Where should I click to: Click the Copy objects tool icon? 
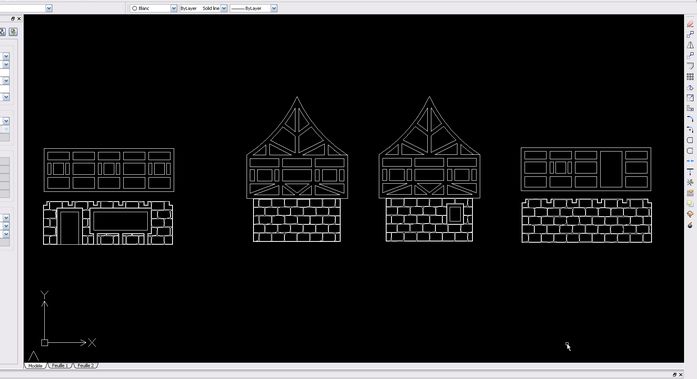pyautogui.click(x=691, y=34)
